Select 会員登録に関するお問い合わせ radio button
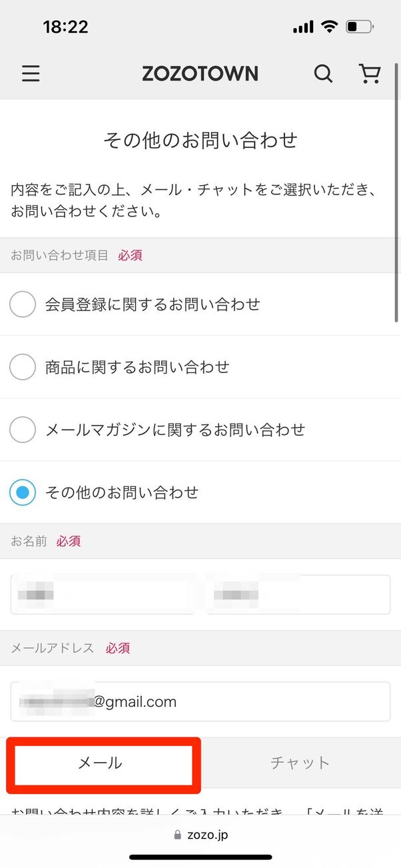 coord(23,304)
